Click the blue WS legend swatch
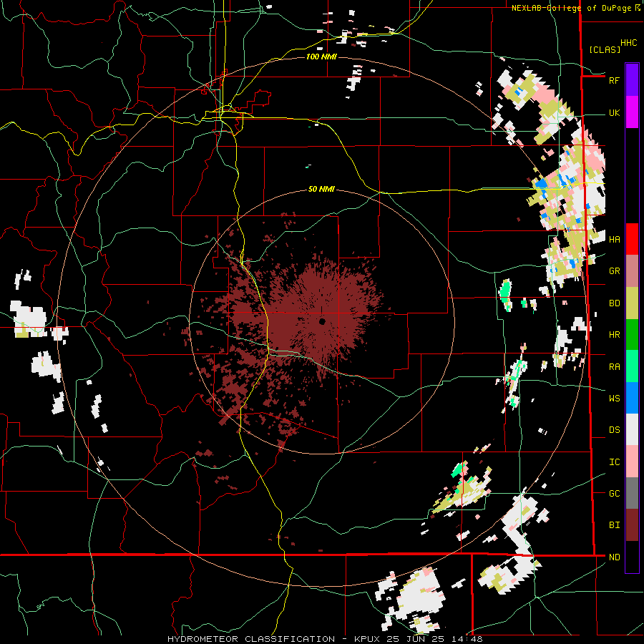Viewport: 644px width, 644px height. pyautogui.click(x=632, y=398)
